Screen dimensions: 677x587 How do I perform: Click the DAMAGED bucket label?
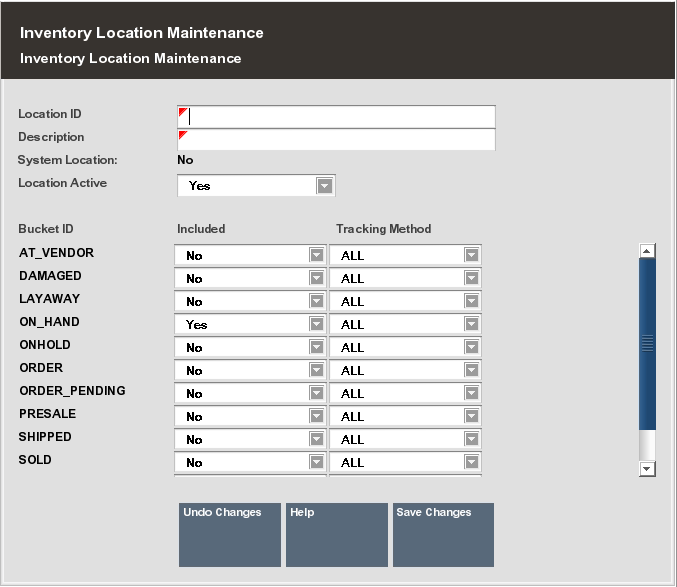coord(50,276)
